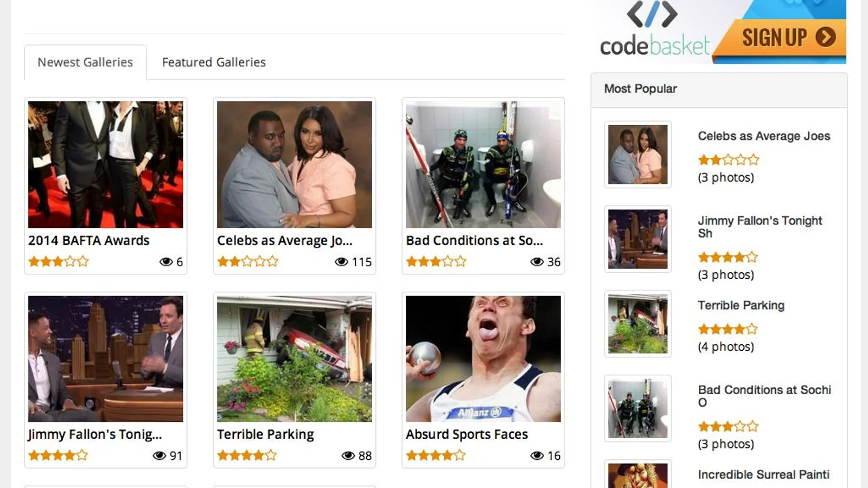Viewport: 868px width, 488px height.
Task: Open Jimmy Fallon's Tonight Sh sidebar link
Action: [x=759, y=227]
